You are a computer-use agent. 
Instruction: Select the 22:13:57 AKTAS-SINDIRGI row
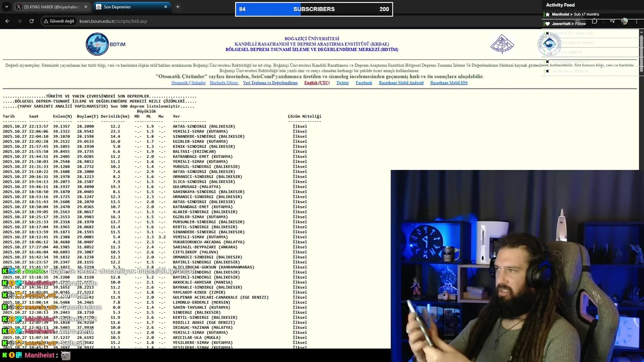[154, 126]
